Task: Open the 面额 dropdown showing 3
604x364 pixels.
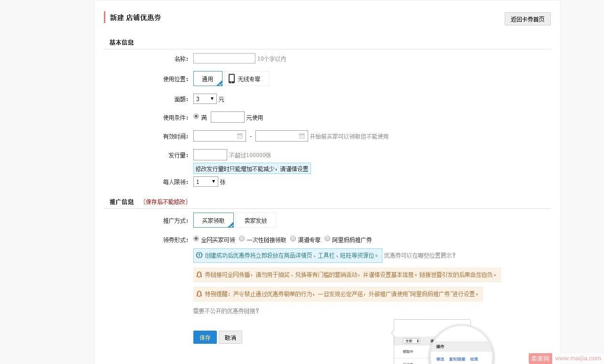Action: point(205,99)
